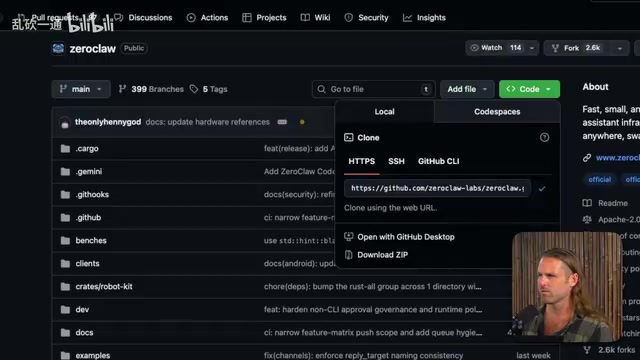Click the GitHub Desktop icon
The height and width of the screenshot is (360, 640).
[349, 237]
